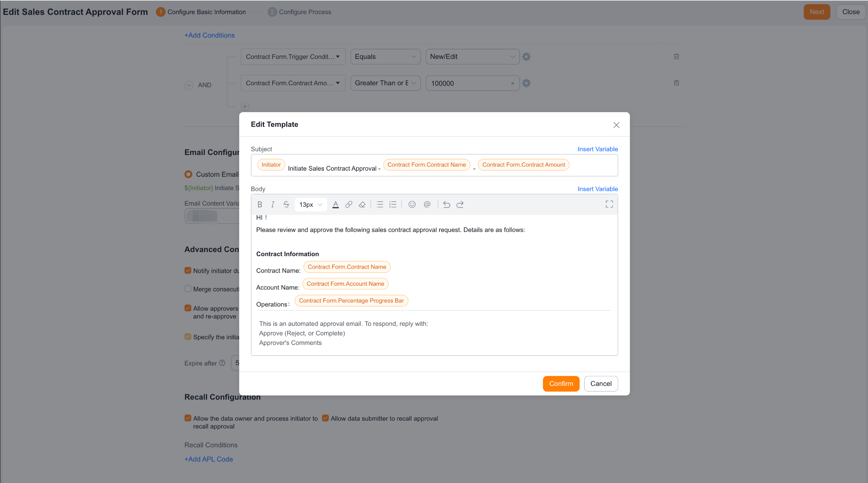Screen dimensions: 868x483
Task: Open the Greater Than or Equal dropdown
Action: point(385,83)
